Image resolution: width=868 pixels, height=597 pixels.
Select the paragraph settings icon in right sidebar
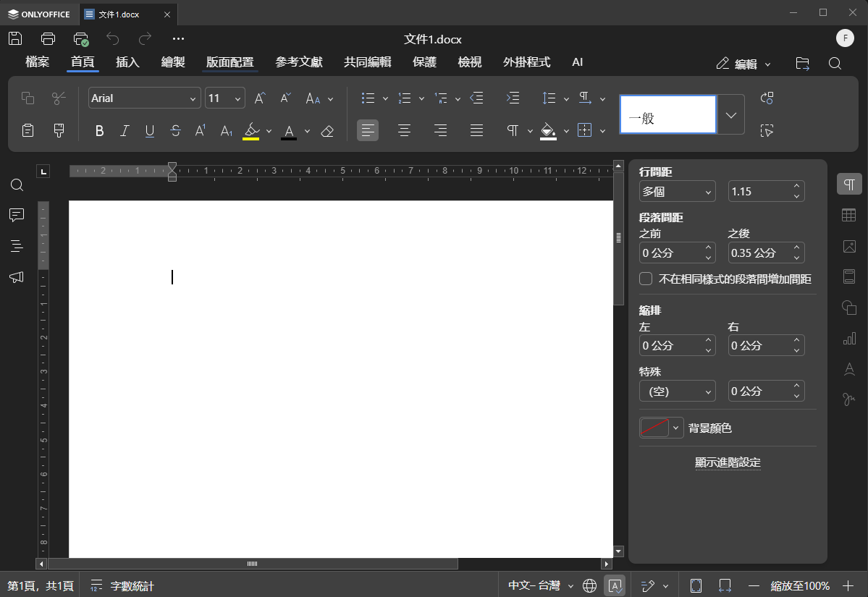(x=848, y=184)
